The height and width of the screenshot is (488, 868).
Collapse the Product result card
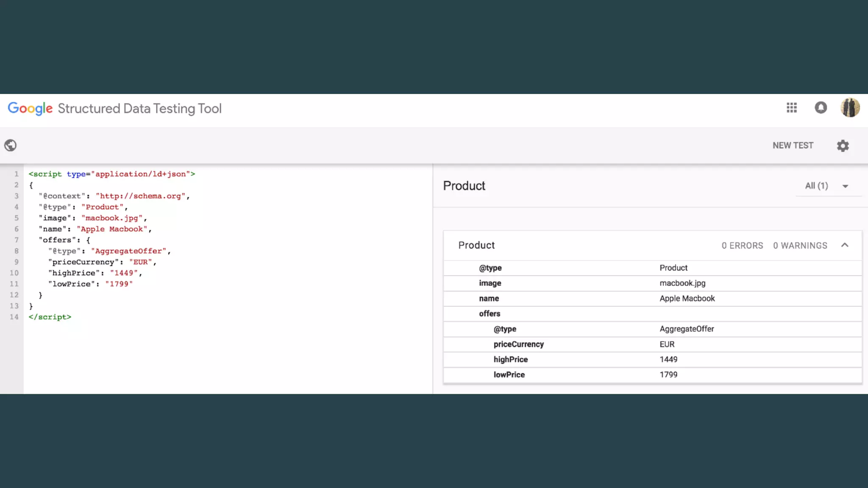(x=845, y=245)
